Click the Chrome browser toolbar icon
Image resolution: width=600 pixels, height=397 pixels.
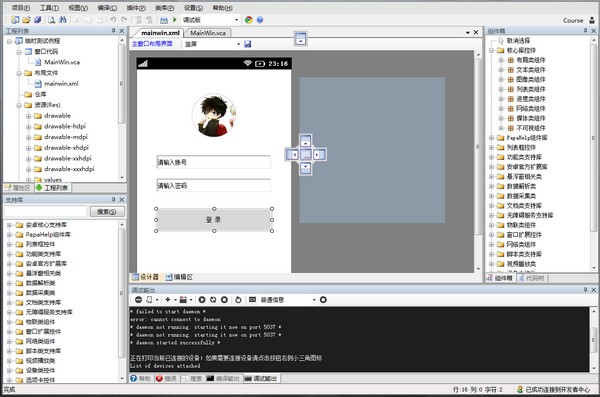point(249,20)
